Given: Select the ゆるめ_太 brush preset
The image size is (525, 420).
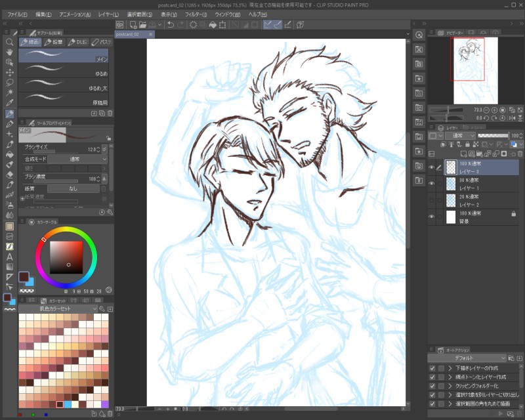Looking at the screenshot, I should tap(63, 85).
